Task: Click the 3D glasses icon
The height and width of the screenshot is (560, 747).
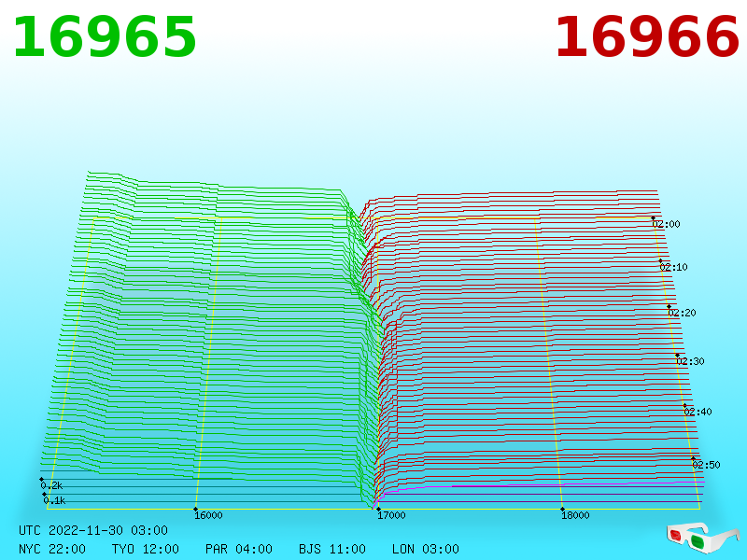Action: coord(703,539)
